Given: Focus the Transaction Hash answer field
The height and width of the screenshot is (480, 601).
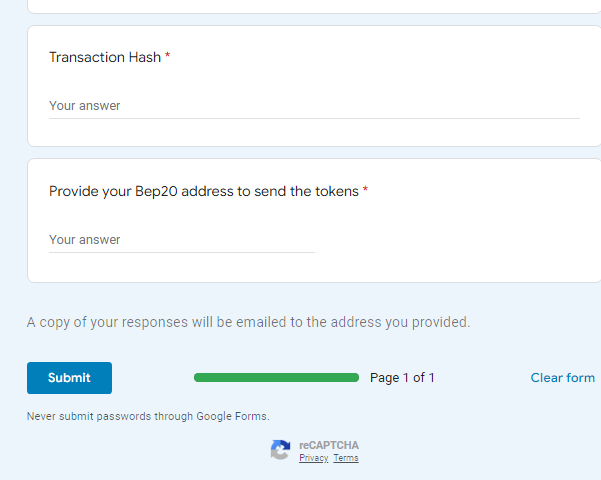Looking at the screenshot, I should coord(314,106).
